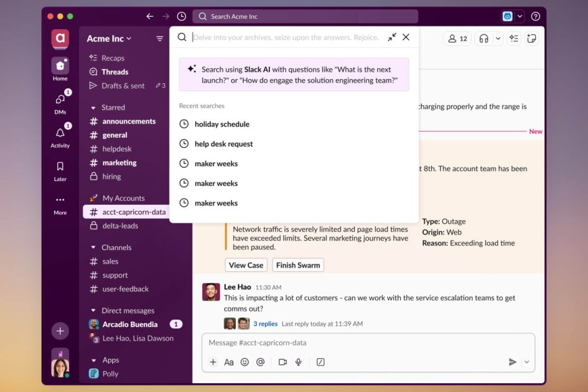Viewport: 588px width, 392px height.
Task: Mention a teammate using the @ icon
Action: click(x=260, y=362)
